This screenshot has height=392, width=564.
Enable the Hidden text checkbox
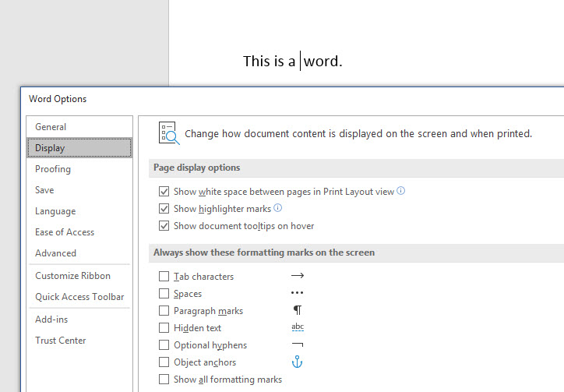tap(164, 328)
